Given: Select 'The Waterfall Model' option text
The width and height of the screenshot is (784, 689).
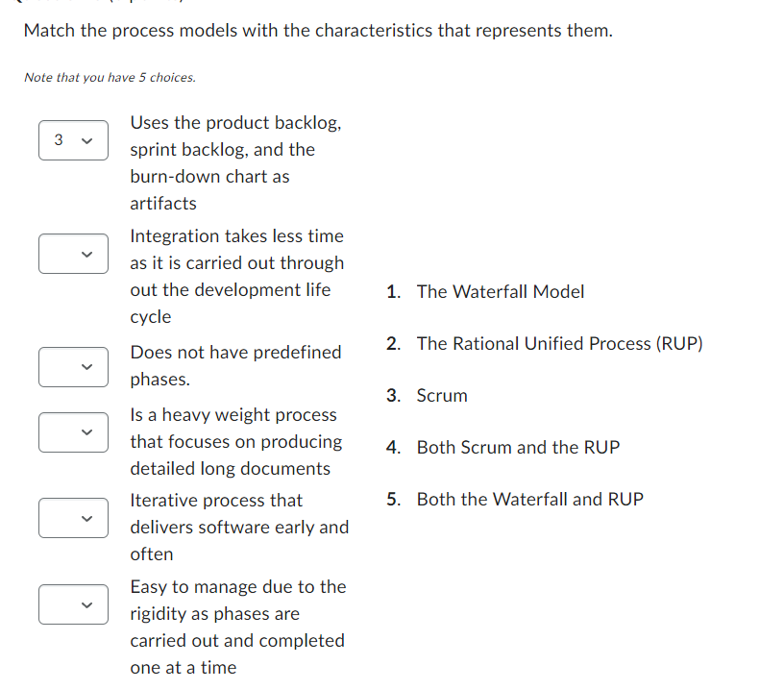Looking at the screenshot, I should click(500, 291).
